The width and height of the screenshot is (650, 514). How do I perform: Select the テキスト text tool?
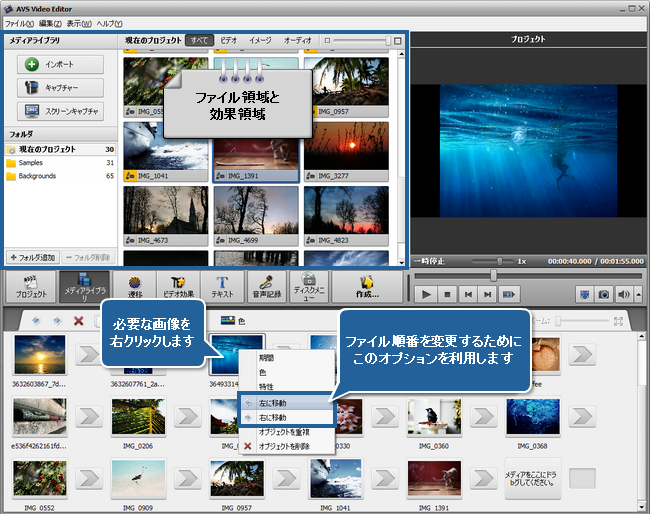point(224,288)
